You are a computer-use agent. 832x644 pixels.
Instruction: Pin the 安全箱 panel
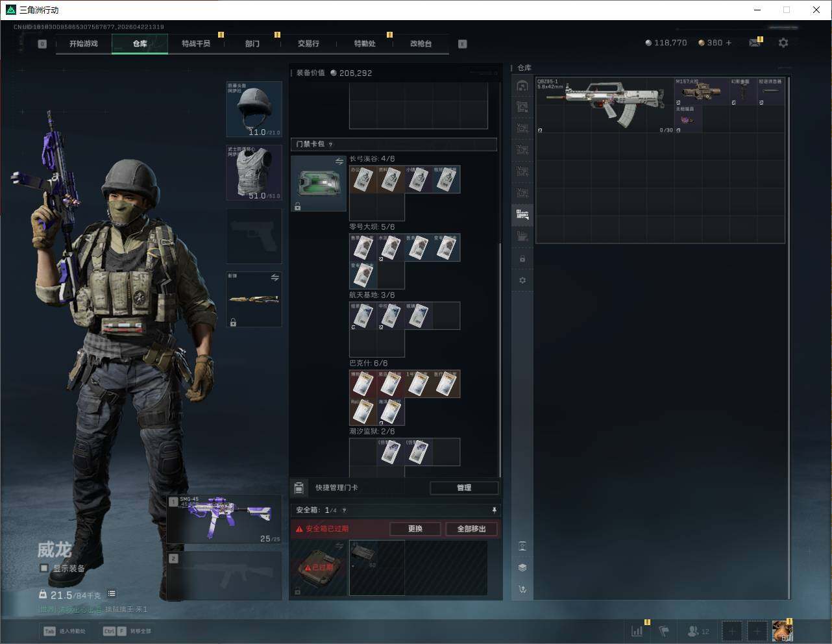pyautogui.click(x=494, y=510)
